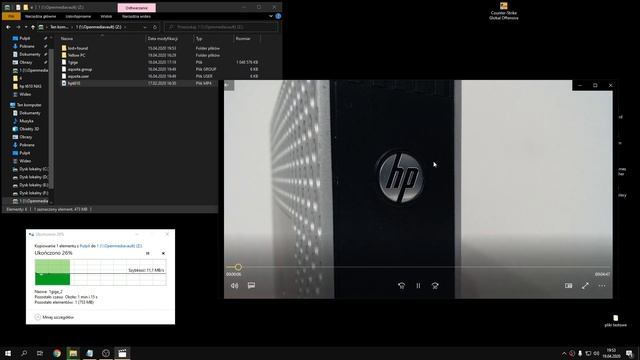Expand the File Explorer ribbon chevron

tap(271, 16)
